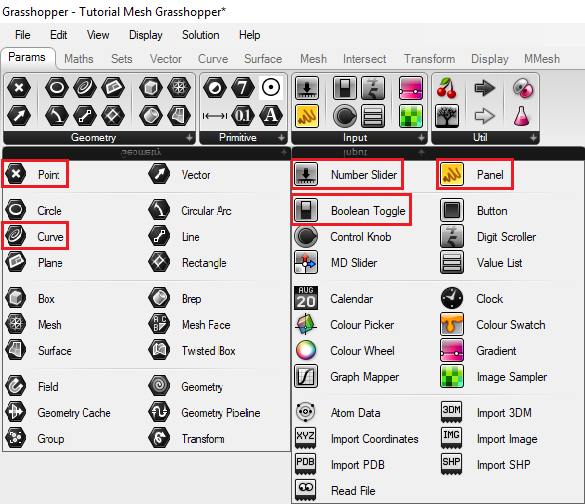The width and height of the screenshot is (585, 504).
Task: Select the Graph Mapper component
Action: click(x=347, y=376)
